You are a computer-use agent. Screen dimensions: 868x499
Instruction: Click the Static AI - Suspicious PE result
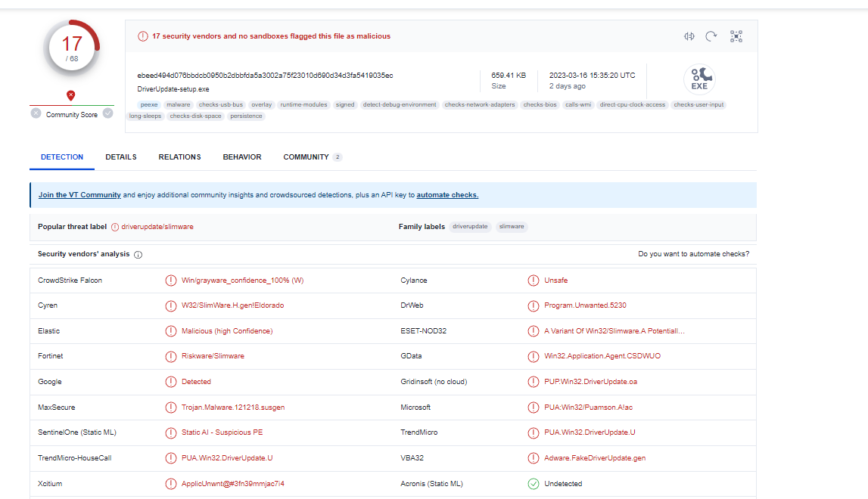pos(222,432)
